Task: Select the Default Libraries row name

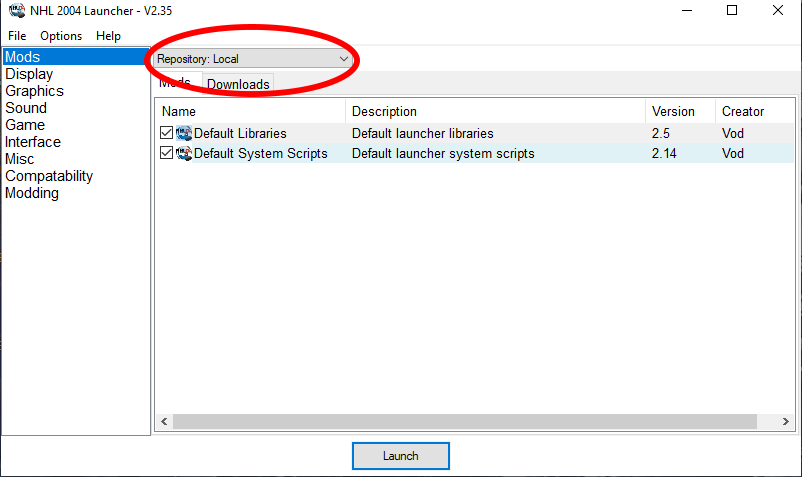Action: [240, 133]
